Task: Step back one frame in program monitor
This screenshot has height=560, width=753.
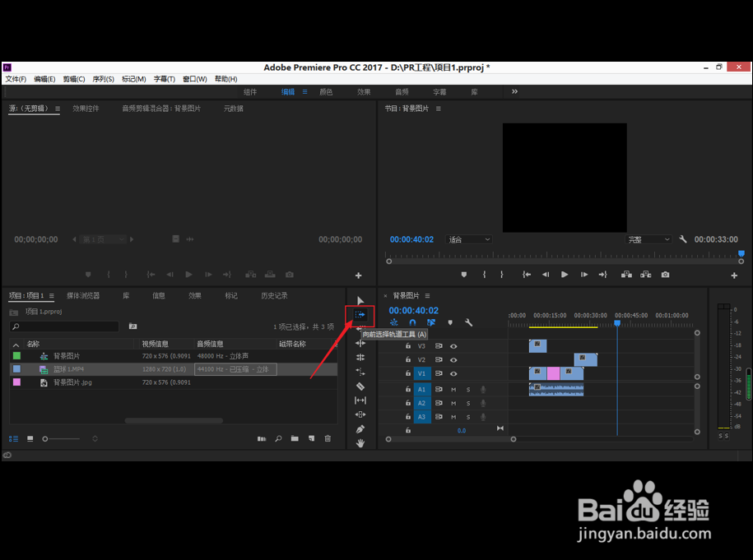Action: click(546, 275)
